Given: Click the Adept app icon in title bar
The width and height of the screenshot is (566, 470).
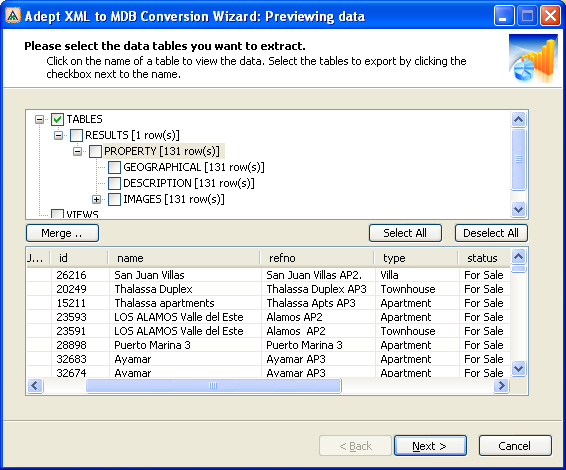Looking at the screenshot, I should tap(13, 16).
